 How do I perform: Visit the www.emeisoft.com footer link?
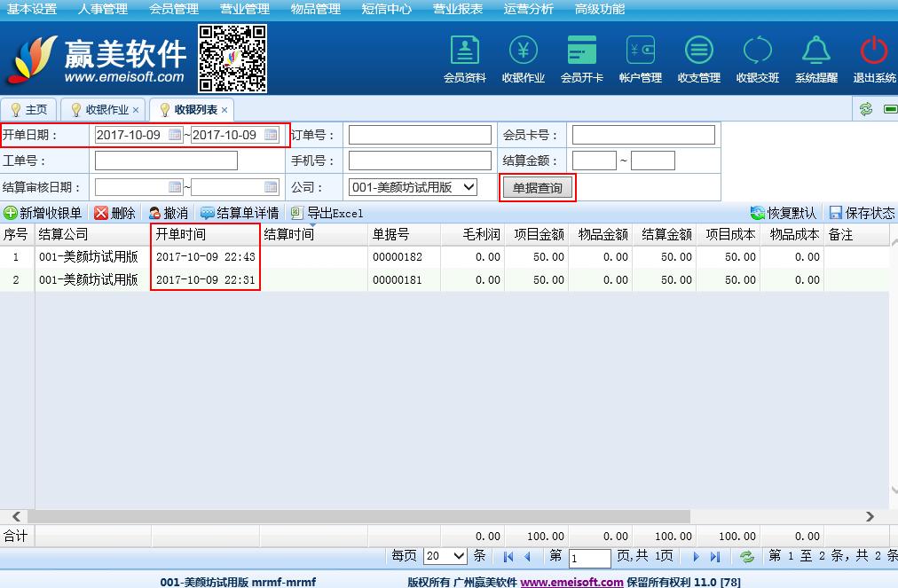571,582
